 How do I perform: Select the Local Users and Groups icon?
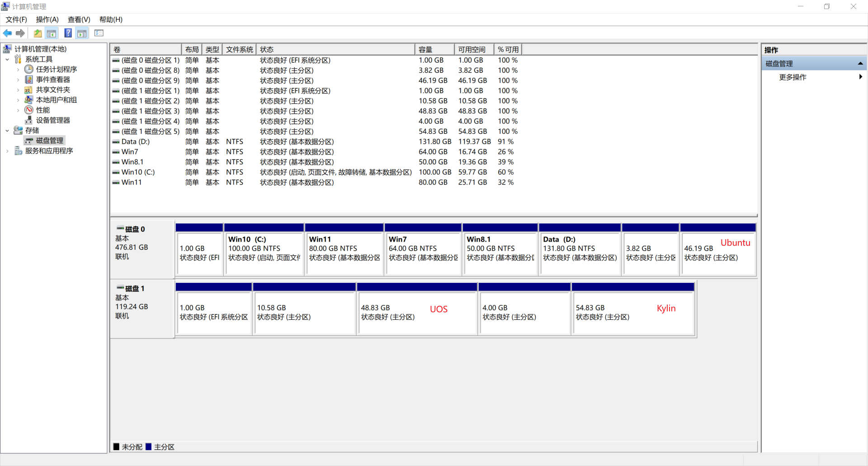(x=29, y=100)
